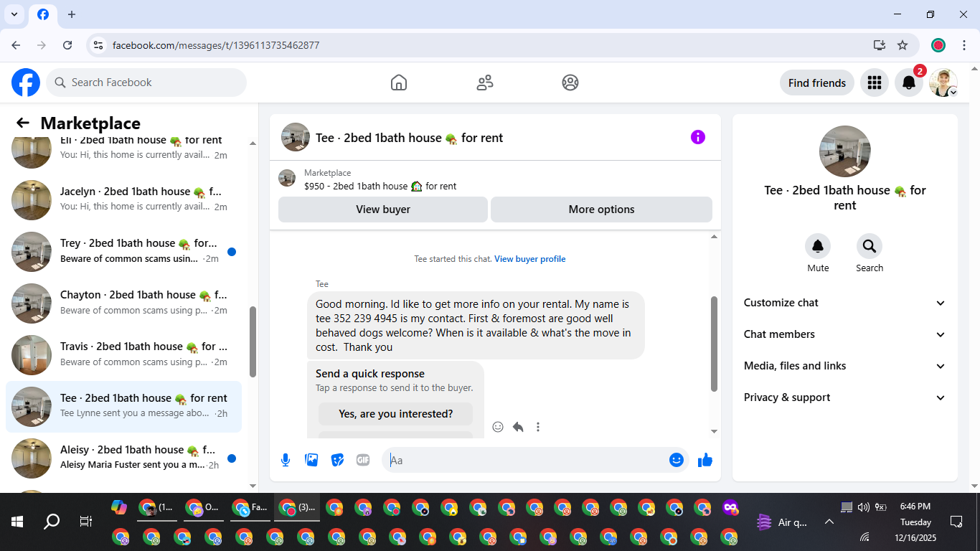The image size is (980, 551).
Task: Open the Facebook logo home link
Action: [x=26, y=83]
